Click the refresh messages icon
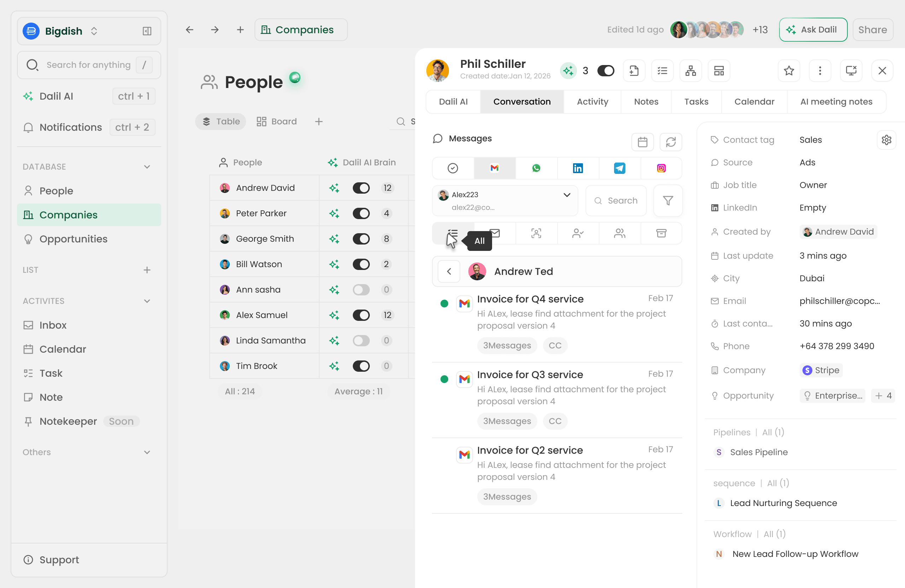The width and height of the screenshot is (905, 588). click(x=671, y=142)
